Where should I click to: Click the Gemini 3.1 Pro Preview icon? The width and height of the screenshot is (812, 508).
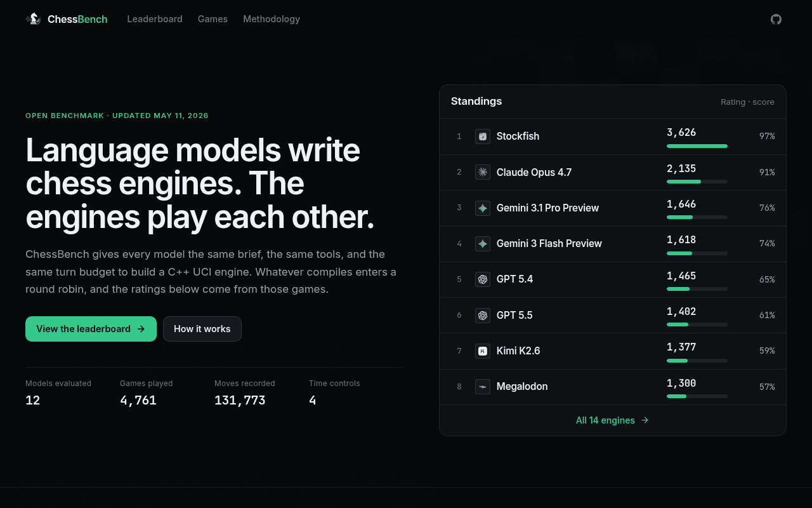coord(483,208)
